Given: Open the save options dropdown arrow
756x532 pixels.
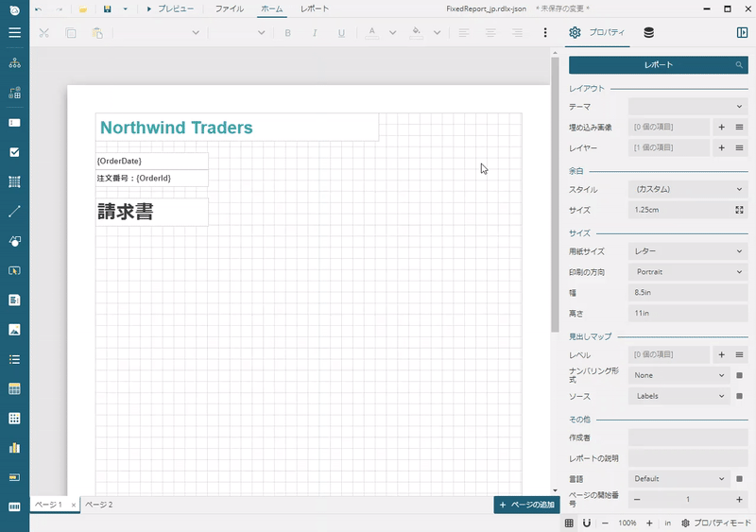Looking at the screenshot, I should 125,9.
